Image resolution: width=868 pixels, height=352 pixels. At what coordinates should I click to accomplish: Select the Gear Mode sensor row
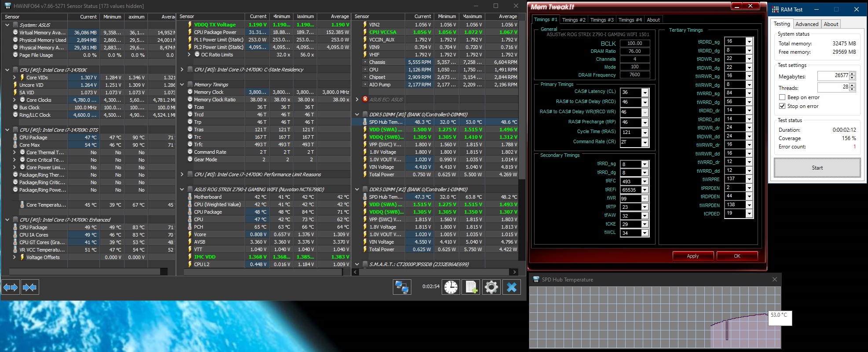pos(264,159)
